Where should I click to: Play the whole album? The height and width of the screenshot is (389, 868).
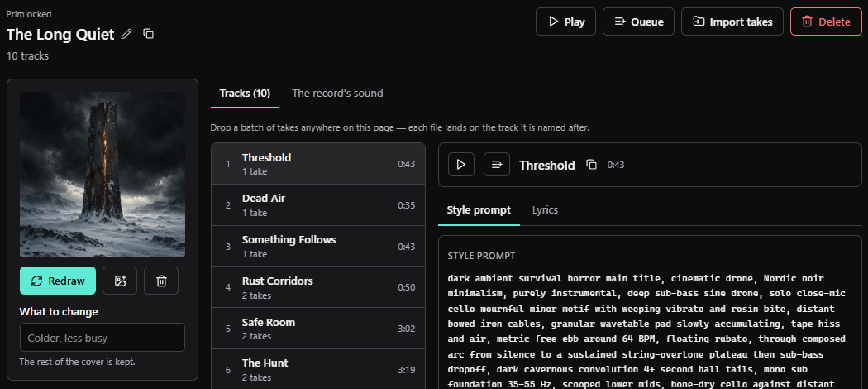[565, 22]
